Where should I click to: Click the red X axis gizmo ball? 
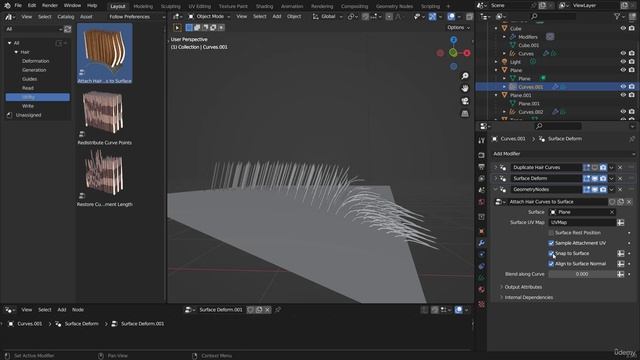[467, 53]
